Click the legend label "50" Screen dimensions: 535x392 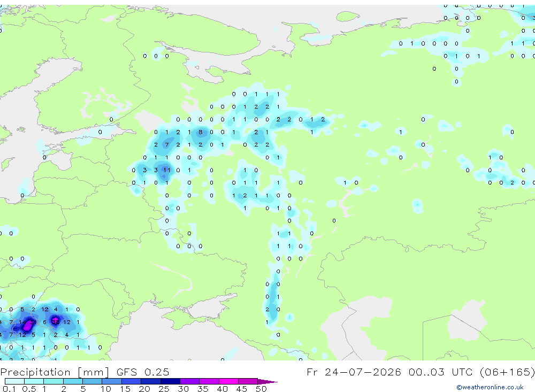(x=262, y=389)
